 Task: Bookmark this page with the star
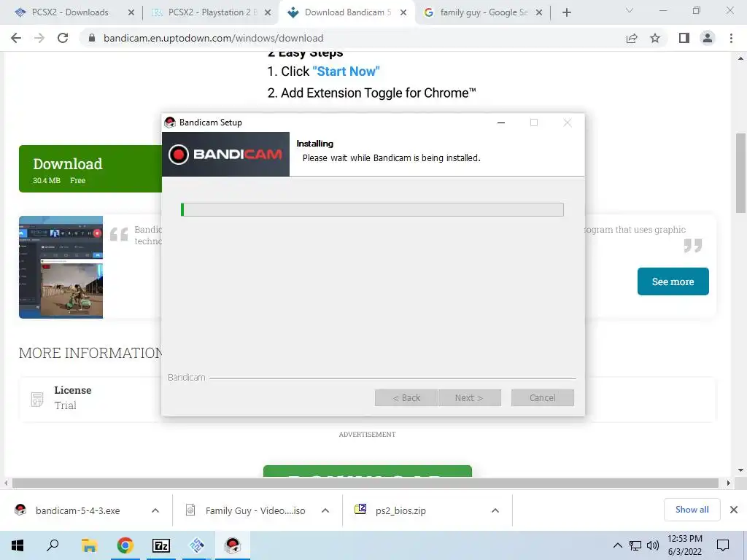click(x=655, y=38)
